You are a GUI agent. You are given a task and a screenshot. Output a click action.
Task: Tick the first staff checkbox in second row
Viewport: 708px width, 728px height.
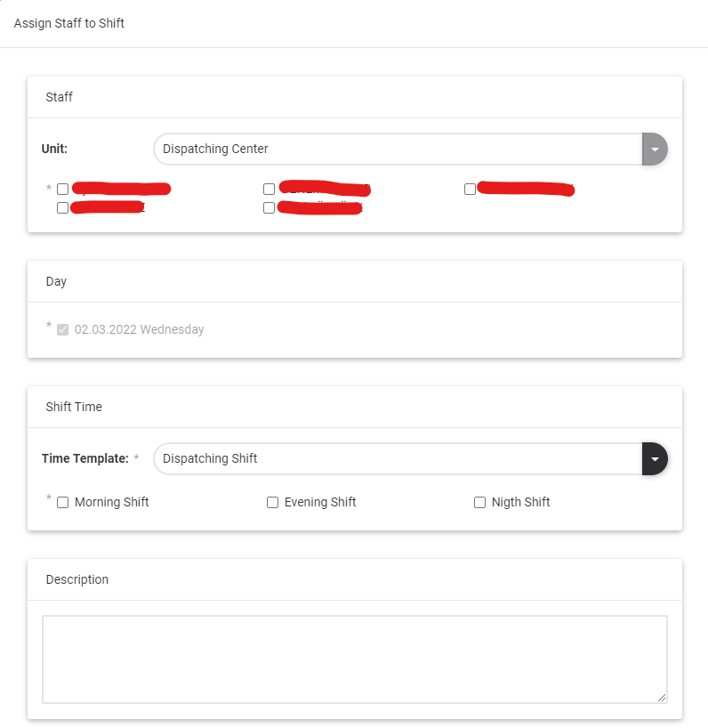click(63, 208)
